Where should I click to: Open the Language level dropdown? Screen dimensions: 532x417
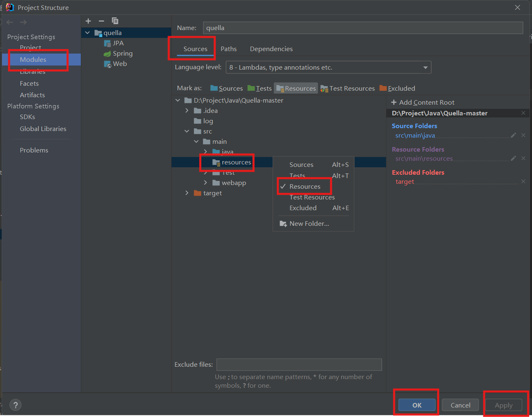(425, 67)
